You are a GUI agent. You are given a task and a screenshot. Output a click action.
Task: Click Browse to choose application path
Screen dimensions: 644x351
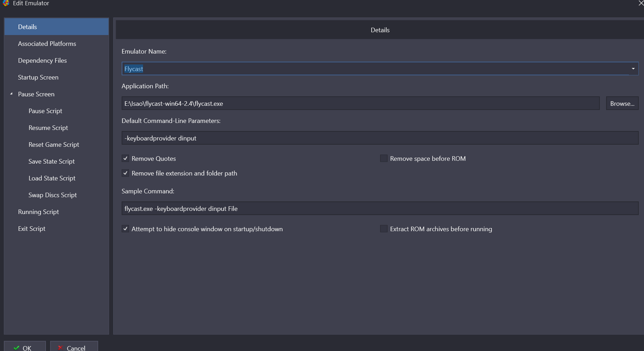tap(622, 103)
